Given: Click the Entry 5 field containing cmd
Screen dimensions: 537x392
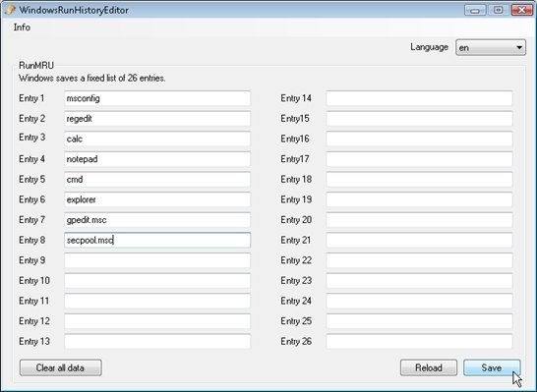Looking at the screenshot, I should tap(157, 179).
